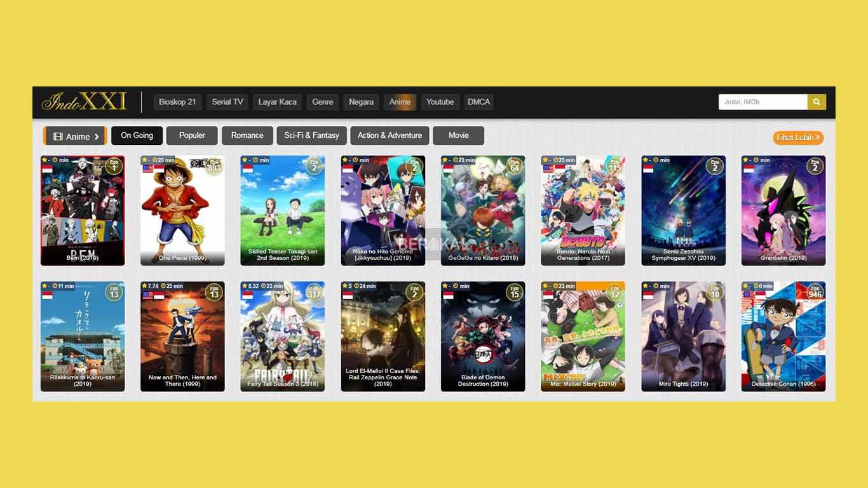Open the DMCA link
868x488 pixels.
click(478, 102)
